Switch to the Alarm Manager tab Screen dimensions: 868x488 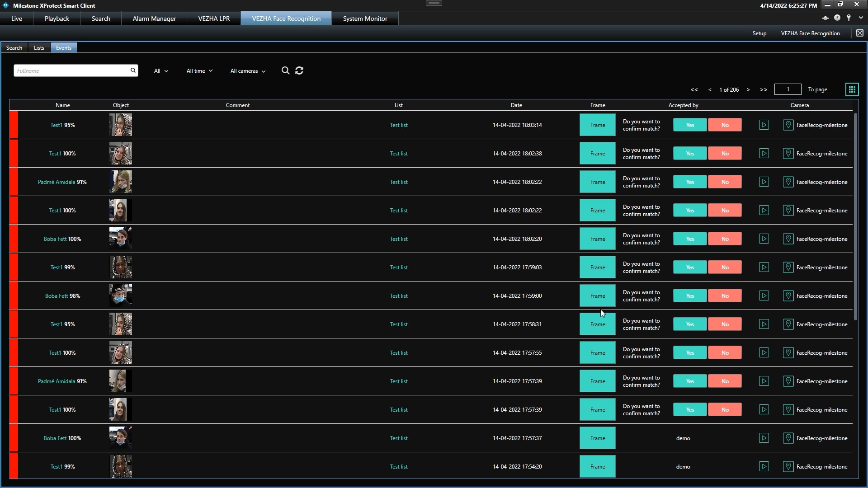[x=154, y=19]
